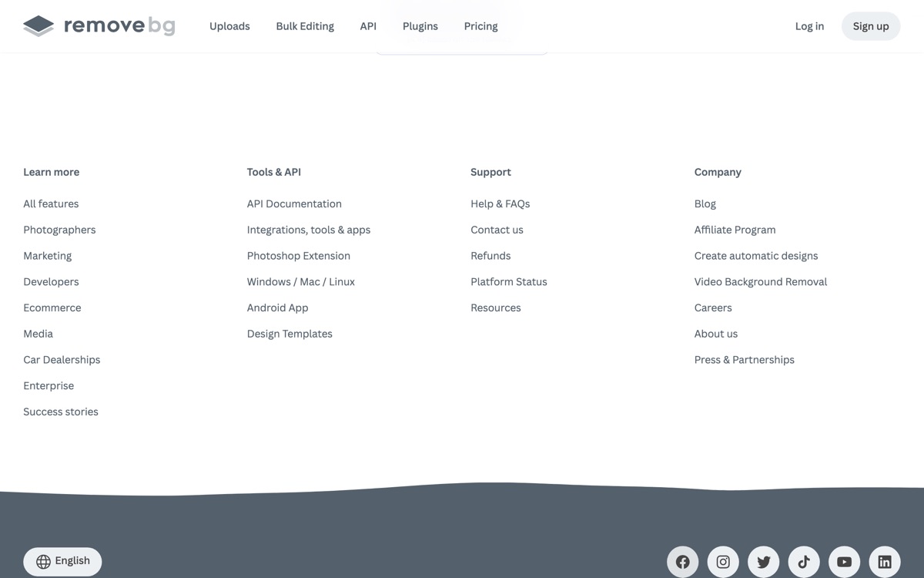924x578 pixels.
Task: Check the Platform Status link
Action: [x=509, y=282]
